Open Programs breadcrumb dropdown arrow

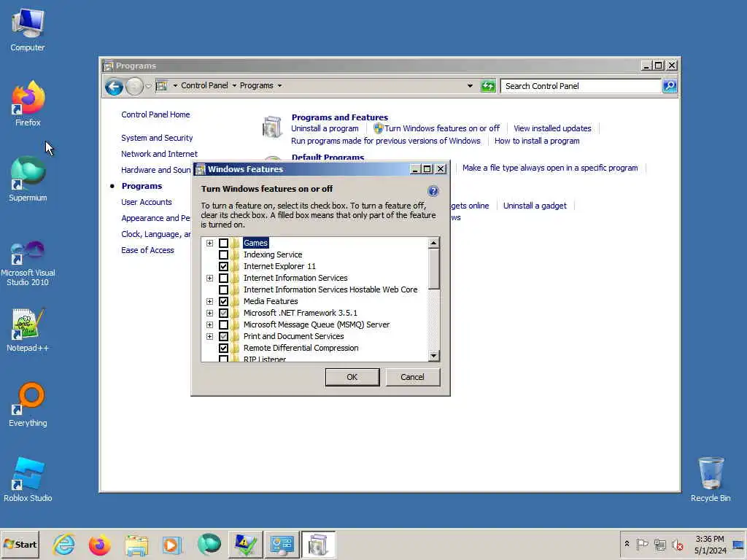279,86
